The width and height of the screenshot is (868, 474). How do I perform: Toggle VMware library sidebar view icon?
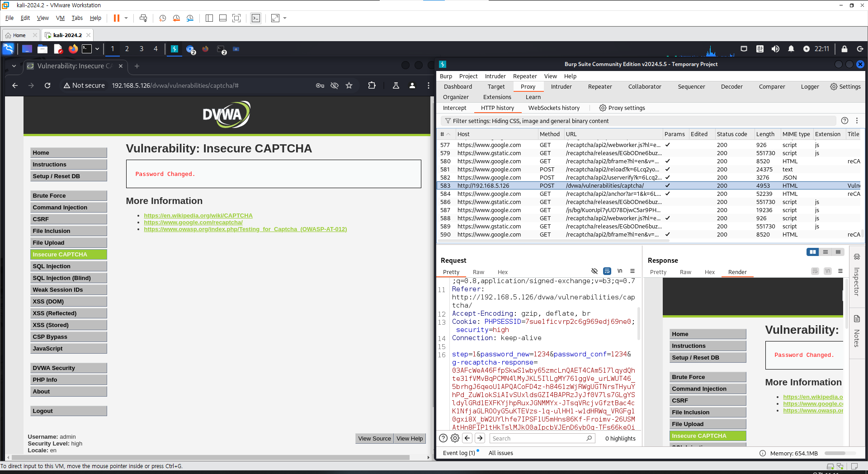[x=209, y=18]
